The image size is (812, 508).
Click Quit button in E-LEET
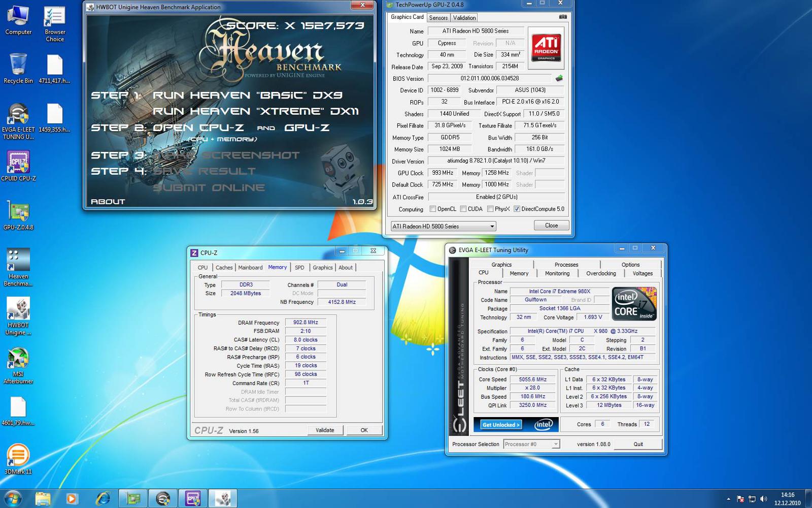(638, 444)
